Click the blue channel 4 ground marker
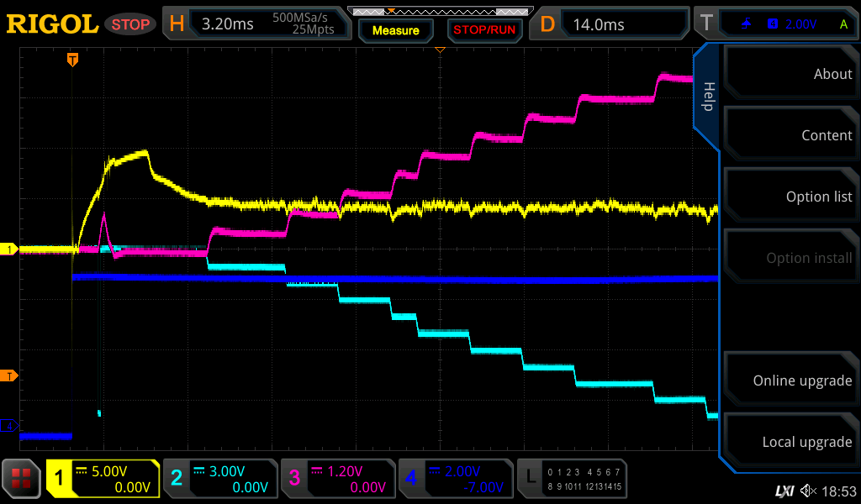 [x=10, y=426]
